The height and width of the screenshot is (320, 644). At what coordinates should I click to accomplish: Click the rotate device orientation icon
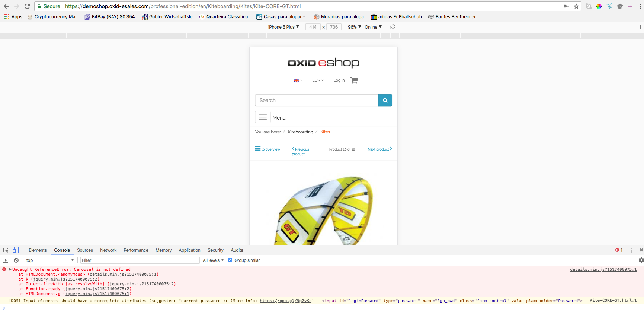393,27
